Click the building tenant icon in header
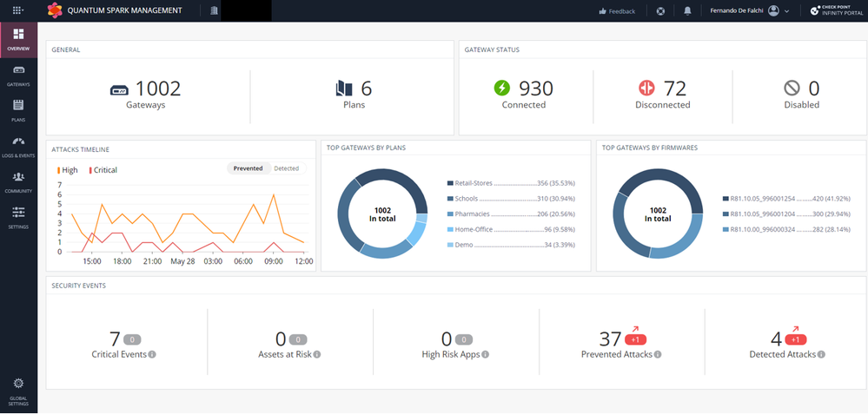 [215, 10]
